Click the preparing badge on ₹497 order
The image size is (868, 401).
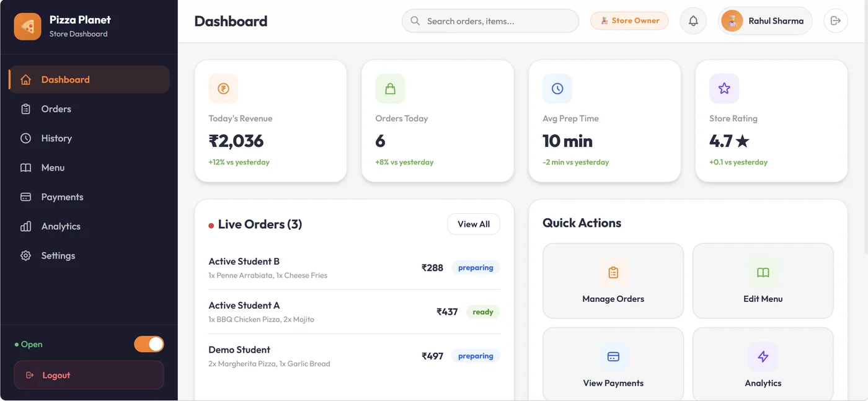[476, 356]
